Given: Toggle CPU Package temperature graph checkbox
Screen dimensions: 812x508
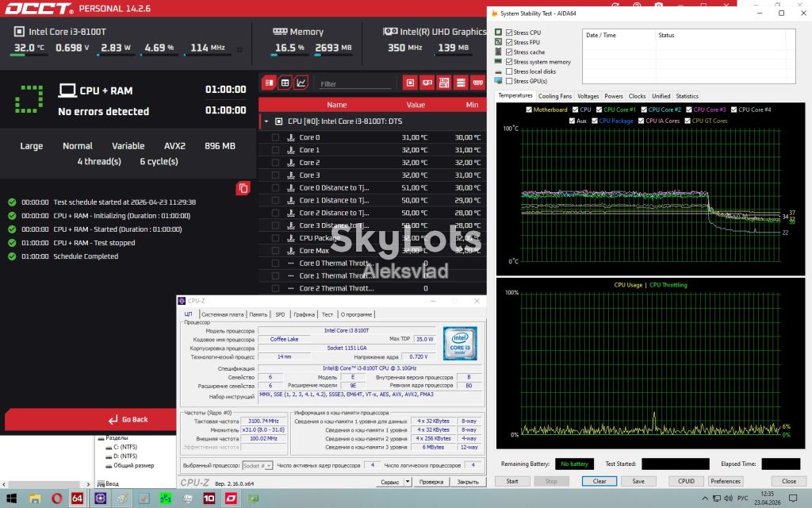Looking at the screenshot, I should [x=595, y=121].
